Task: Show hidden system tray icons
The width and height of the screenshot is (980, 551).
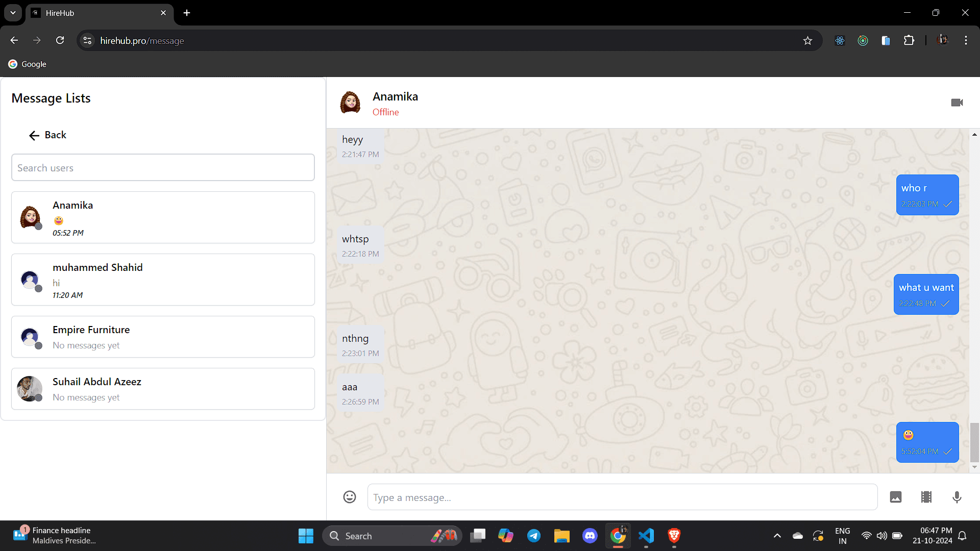Action: pos(777,536)
